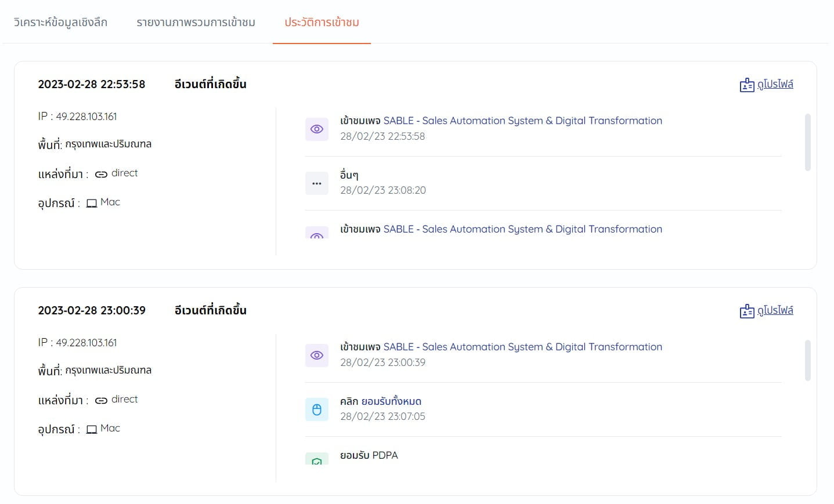Click the mouse click icon for the คลิก event
Viewport: 834px width, 504px height.
click(x=316, y=409)
